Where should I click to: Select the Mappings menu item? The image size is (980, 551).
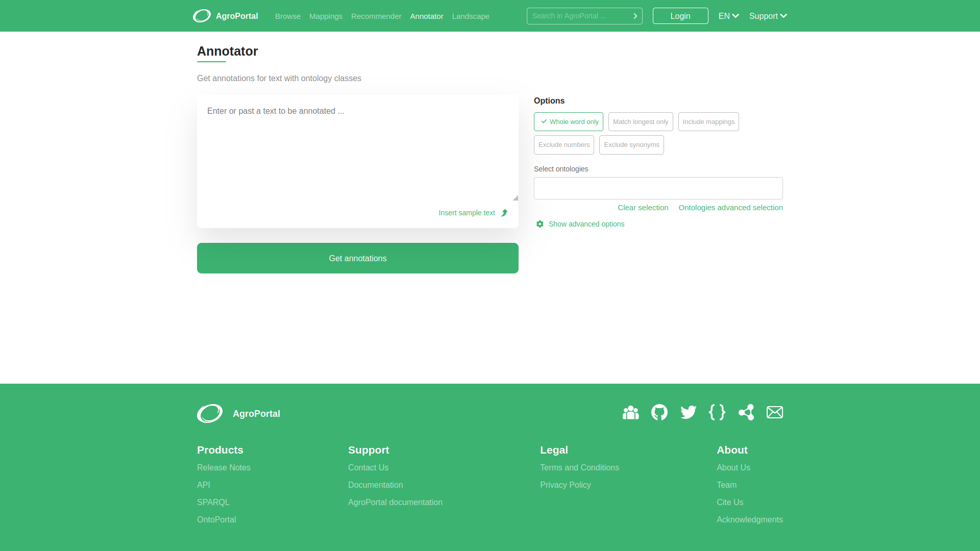(326, 16)
